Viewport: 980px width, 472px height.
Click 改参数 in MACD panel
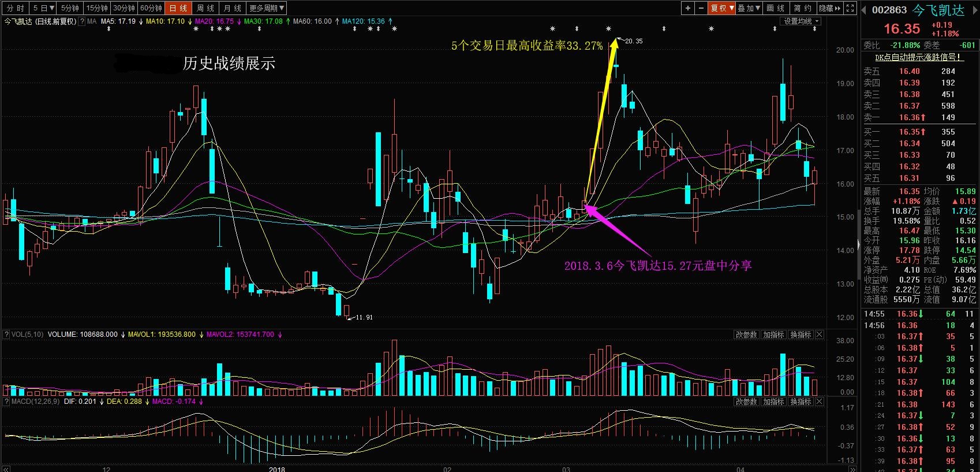tap(746, 402)
